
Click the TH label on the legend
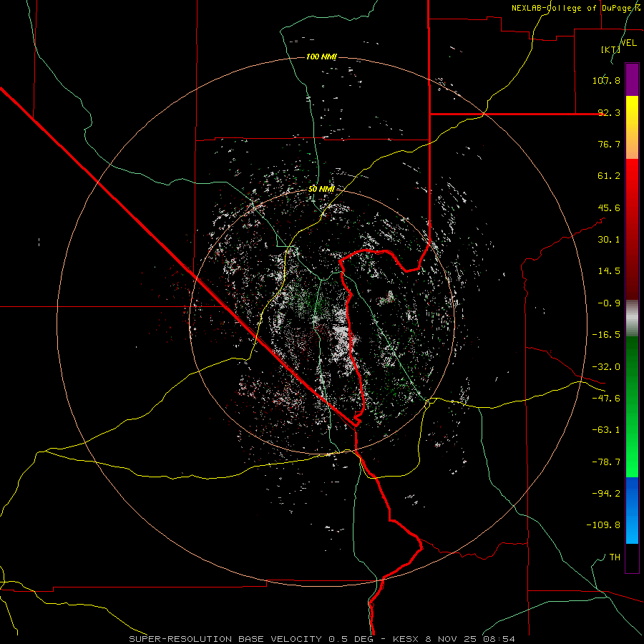[615, 557]
